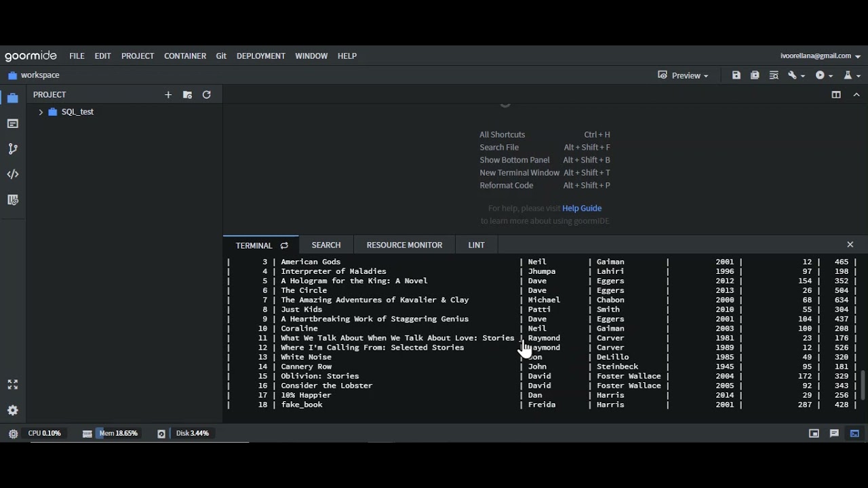
Task: Open the flask test dropdown
Action: click(852, 75)
